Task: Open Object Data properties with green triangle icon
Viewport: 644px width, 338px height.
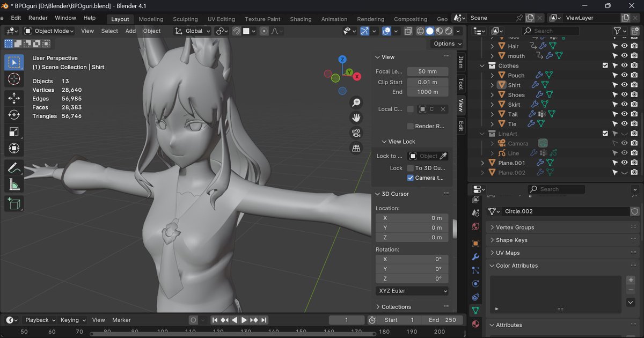Action: pyautogui.click(x=475, y=311)
